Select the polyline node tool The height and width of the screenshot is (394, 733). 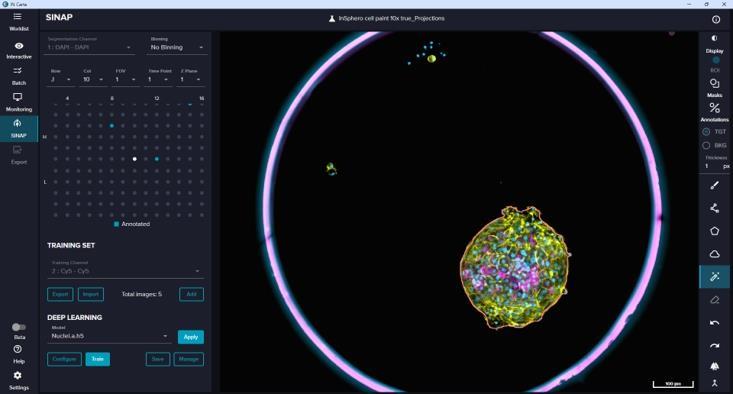tap(714, 208)
